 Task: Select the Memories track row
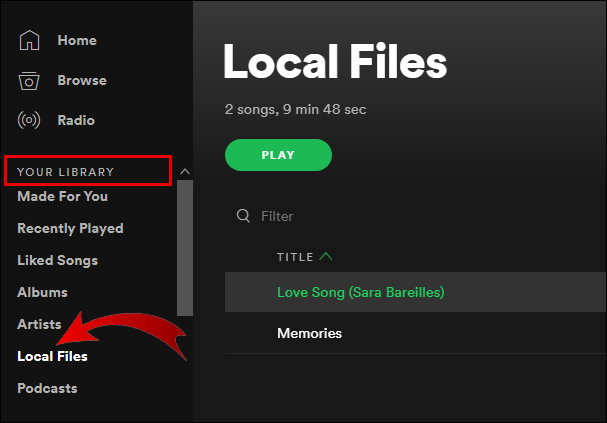tap(415, 333)
